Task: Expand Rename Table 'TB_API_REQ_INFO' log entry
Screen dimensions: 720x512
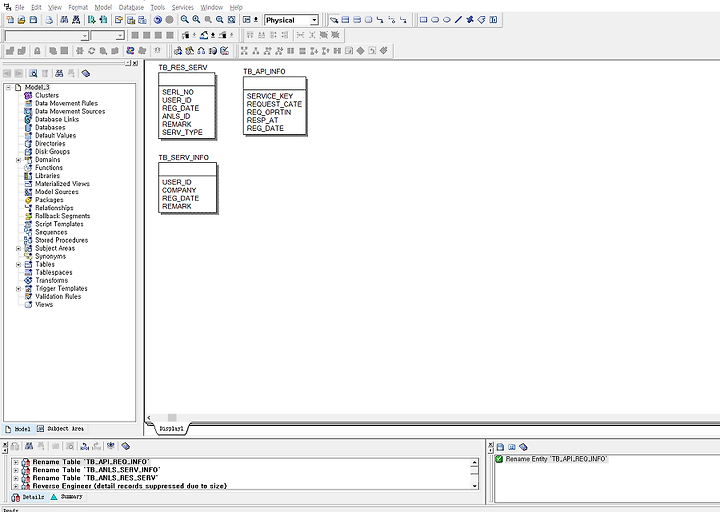Action: (16, 462)
